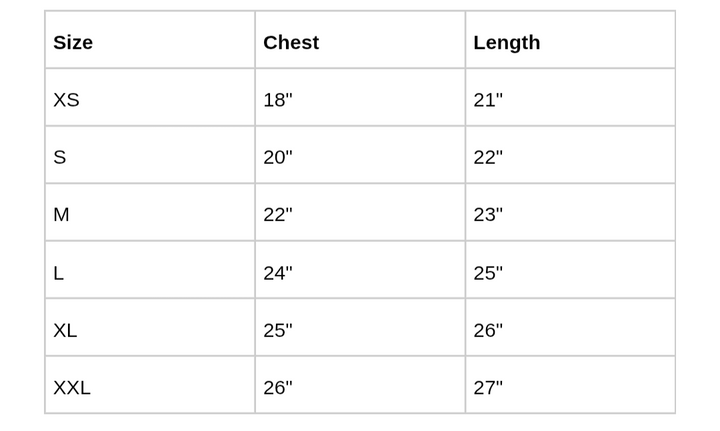The image size is (720, 431).
Task: Click the 27" length value for XXL
Action: tap(487, 387)
